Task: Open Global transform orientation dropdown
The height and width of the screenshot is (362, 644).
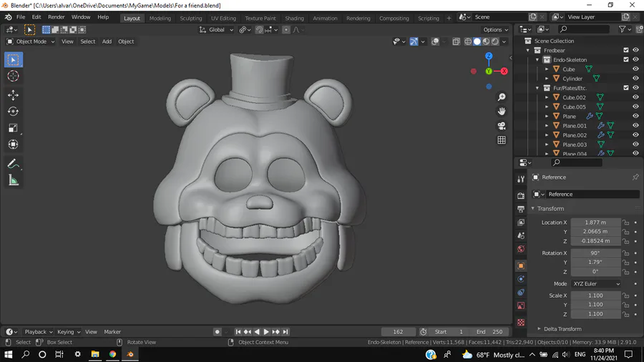Action: 216,29
